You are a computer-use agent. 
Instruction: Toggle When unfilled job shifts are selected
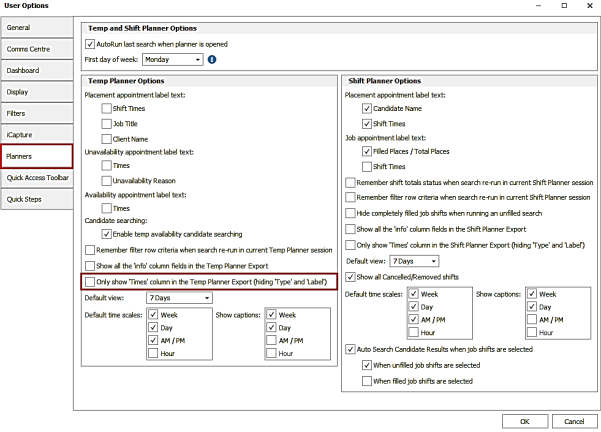[367, 365]
